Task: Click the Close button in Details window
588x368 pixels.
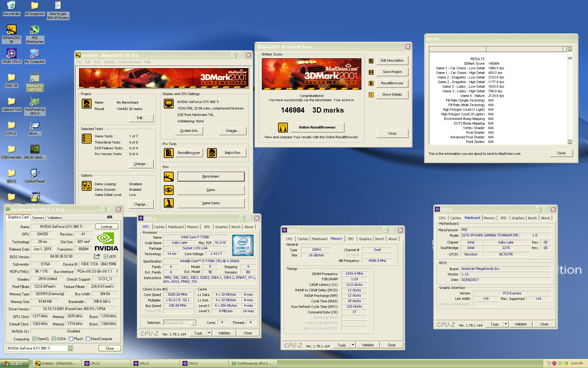Action: click(561, 153)
